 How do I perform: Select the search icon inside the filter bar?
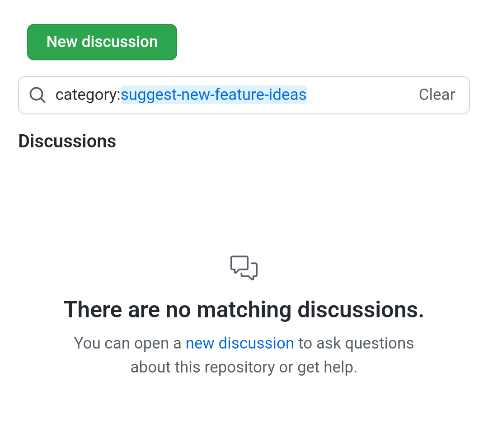38,95
